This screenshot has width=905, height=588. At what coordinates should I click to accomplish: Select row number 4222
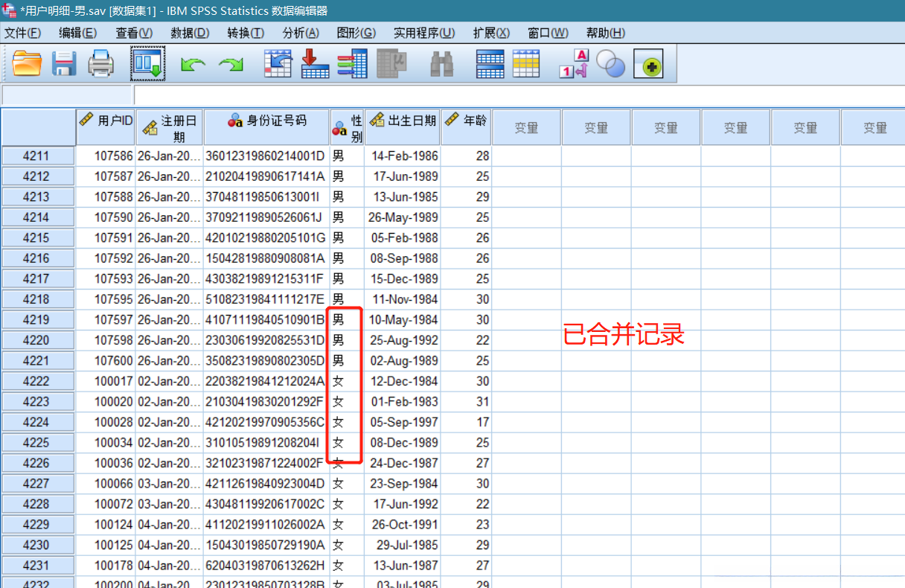coord(37,381)
